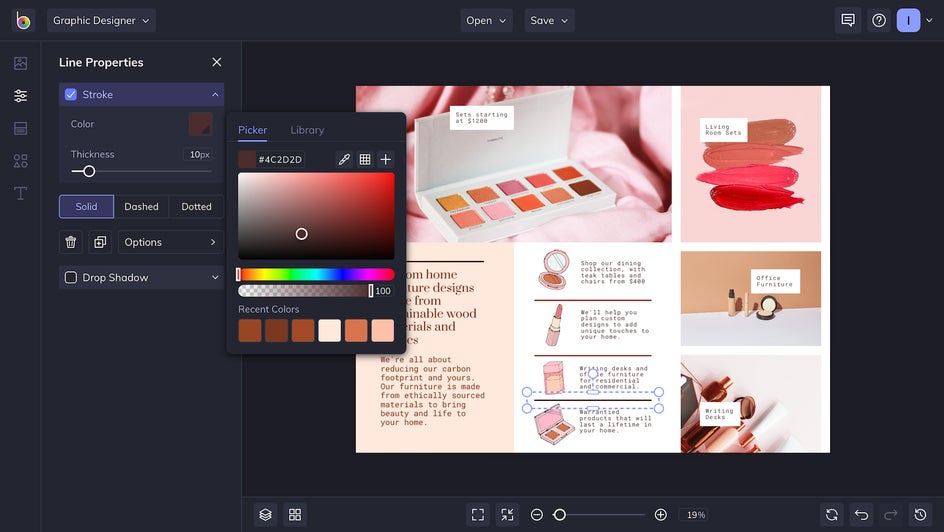Click the 'Living Room Sets' label on canvas

[723, 130]
